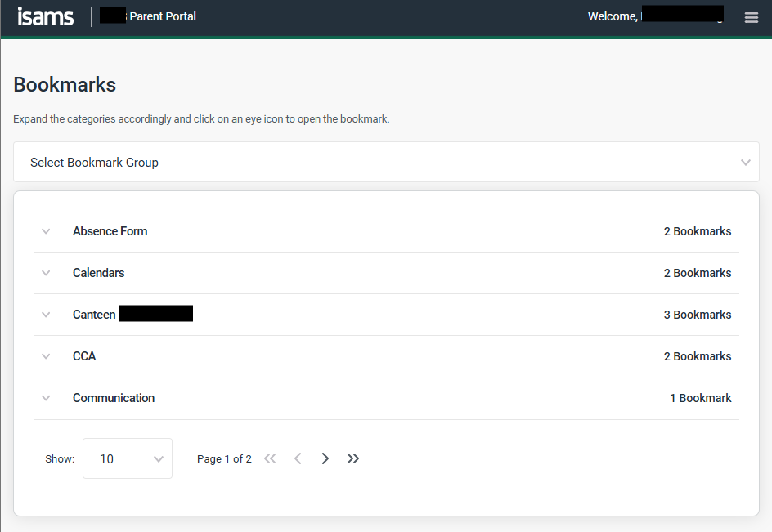Expand Calendars category chevron

[46, 273]
